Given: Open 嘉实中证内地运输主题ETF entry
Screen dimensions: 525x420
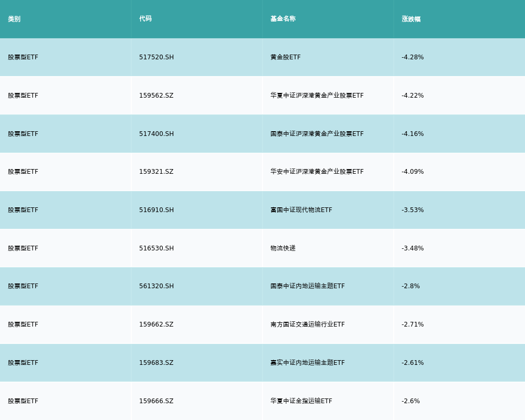Looking at the screenshot, I should [x=307, y=363].
